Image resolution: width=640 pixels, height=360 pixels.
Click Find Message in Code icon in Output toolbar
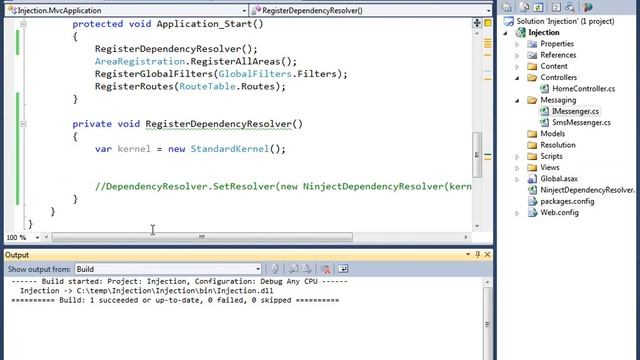[x=275, y=269]
